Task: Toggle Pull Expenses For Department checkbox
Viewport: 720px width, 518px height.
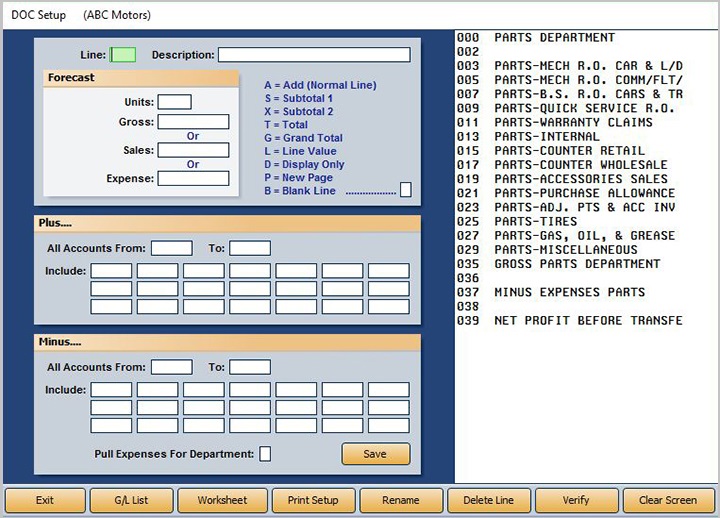Action: pos(265,454)
